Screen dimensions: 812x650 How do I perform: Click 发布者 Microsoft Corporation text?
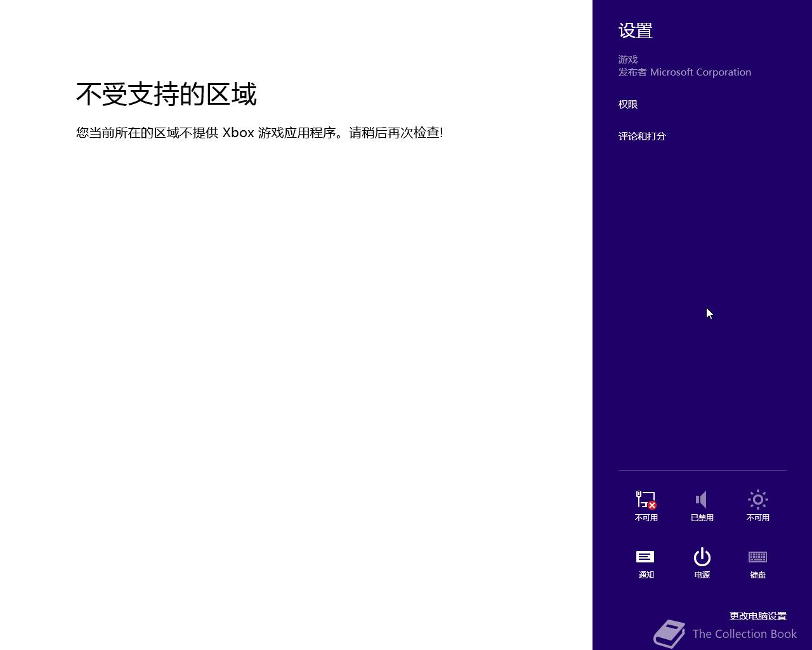tap(684, 72)
